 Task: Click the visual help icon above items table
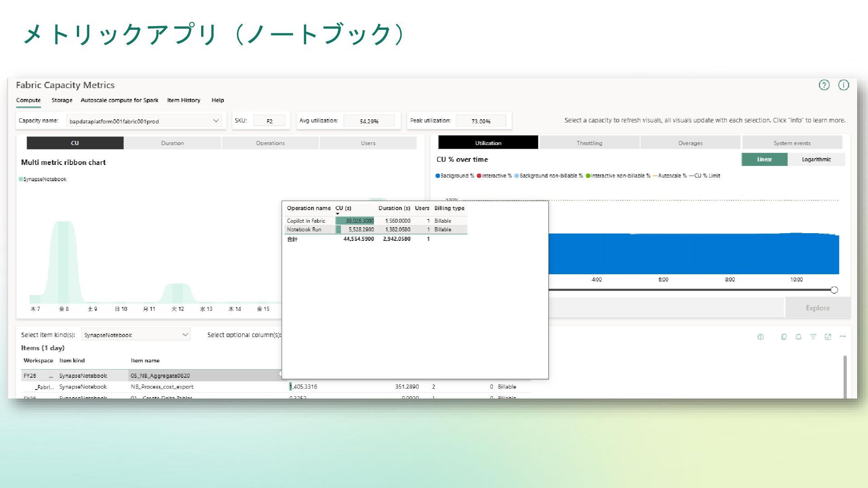coord(760,337)
